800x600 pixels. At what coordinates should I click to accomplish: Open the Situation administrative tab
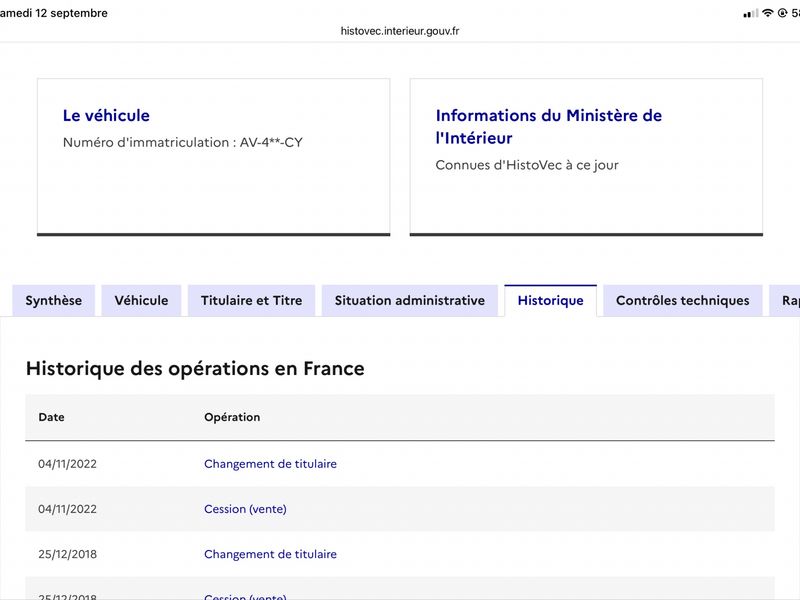coord(410,301)
